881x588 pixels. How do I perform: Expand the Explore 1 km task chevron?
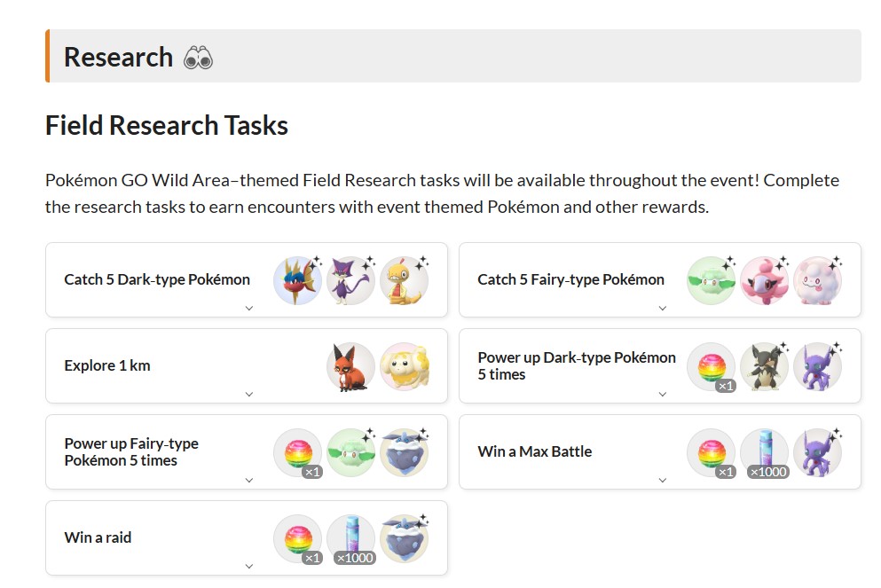pyautogui.click(x=249, y=395)
